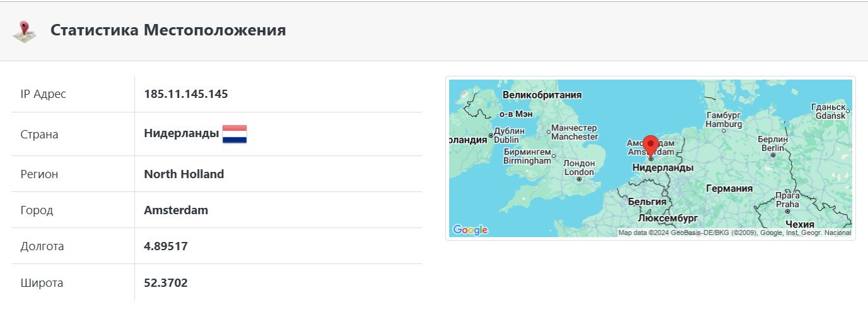
Task: Click the Google logo on the map
Action: click(x=471, y=230)
